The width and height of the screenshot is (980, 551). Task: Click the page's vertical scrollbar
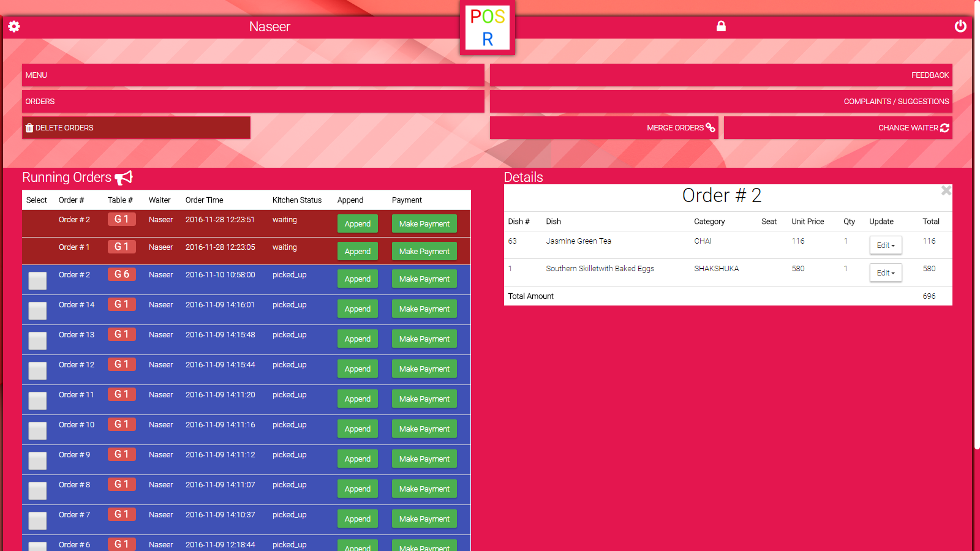point(976,245)
